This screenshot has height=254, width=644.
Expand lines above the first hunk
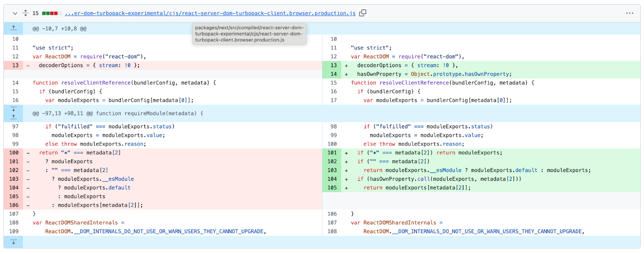pos(13,28)
